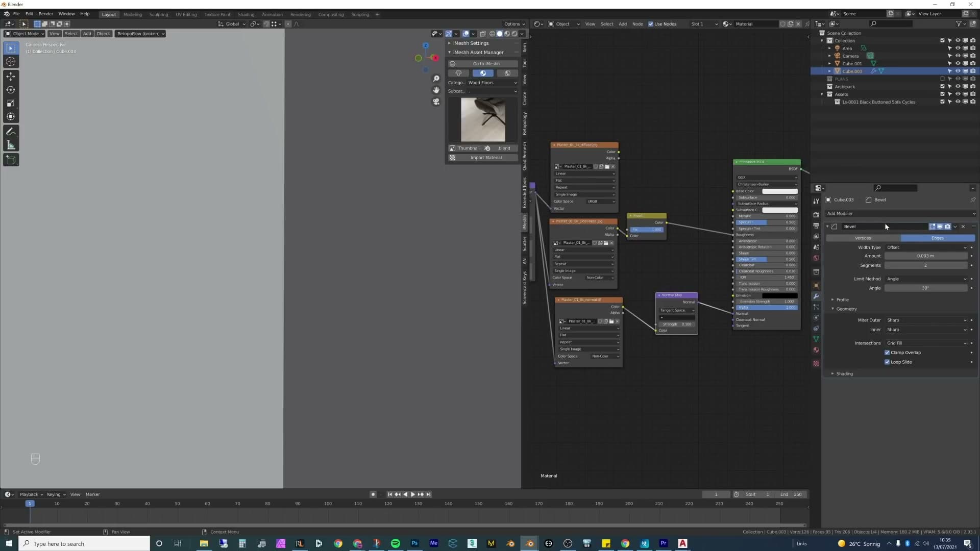Open the Object properties tab
This screenshot has width=980, height=551.
coord(816,285)
